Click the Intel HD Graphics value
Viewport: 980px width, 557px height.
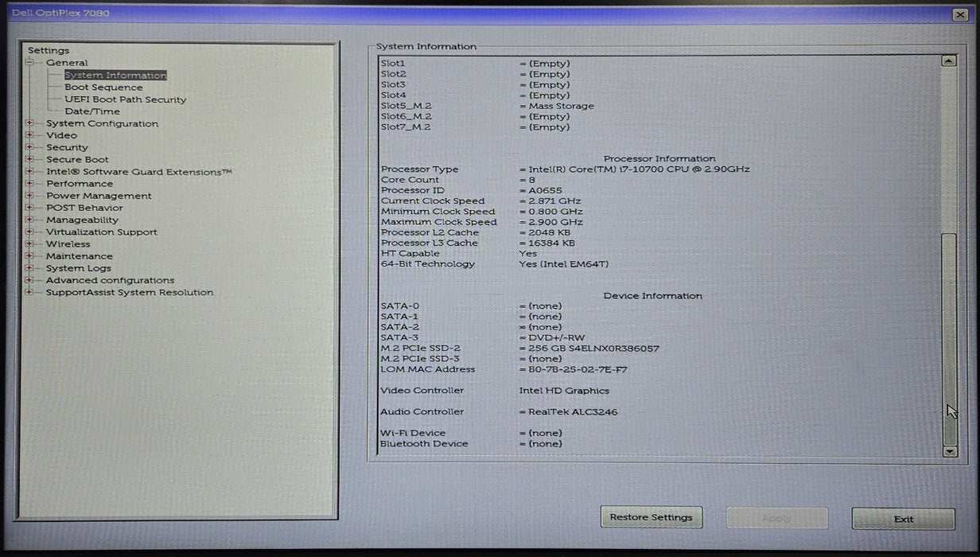[x=564, y=391]
